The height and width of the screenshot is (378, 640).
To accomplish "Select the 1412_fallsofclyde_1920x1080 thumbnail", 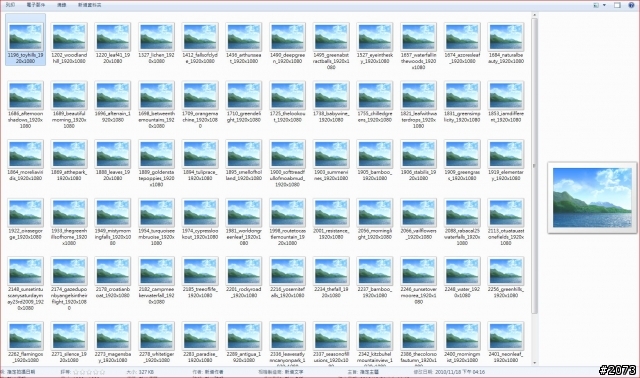I will 200,43.
